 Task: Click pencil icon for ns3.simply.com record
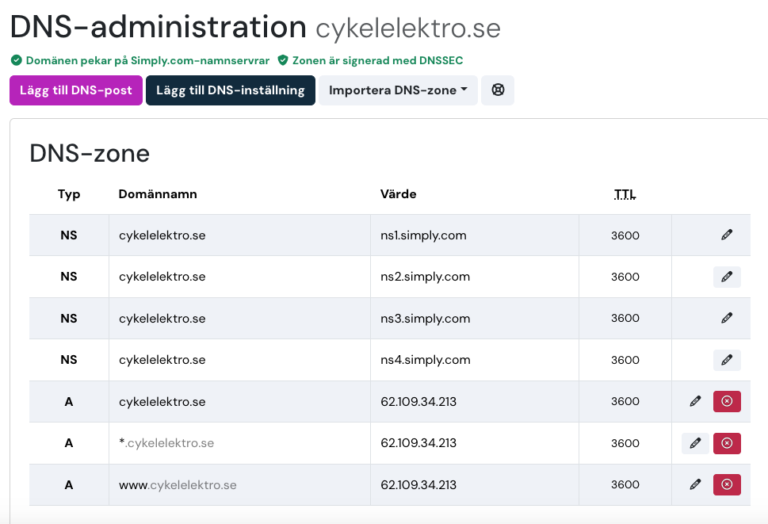tap(727, 318)
